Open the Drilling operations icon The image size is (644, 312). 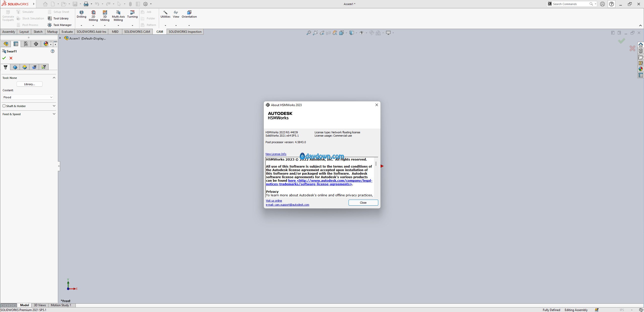click(81, 12)
